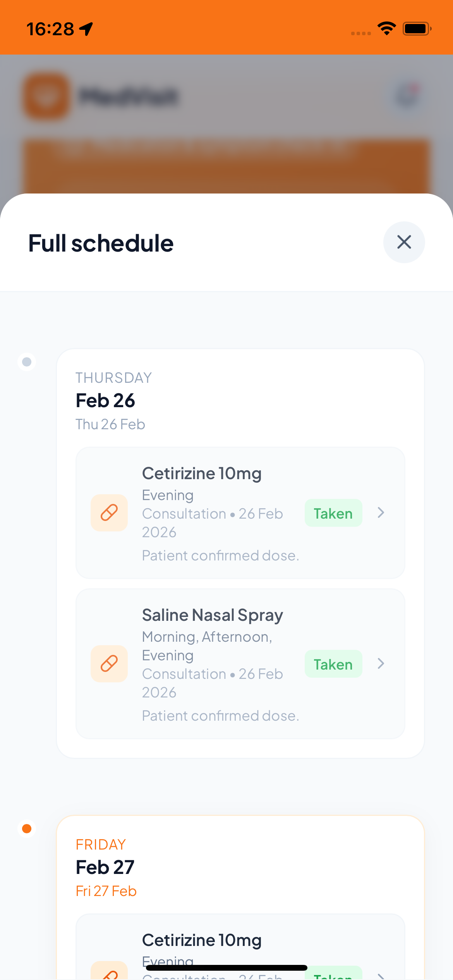Select the orange Friday timeline dot
The image size is (453, 980).
coord(27,829)
